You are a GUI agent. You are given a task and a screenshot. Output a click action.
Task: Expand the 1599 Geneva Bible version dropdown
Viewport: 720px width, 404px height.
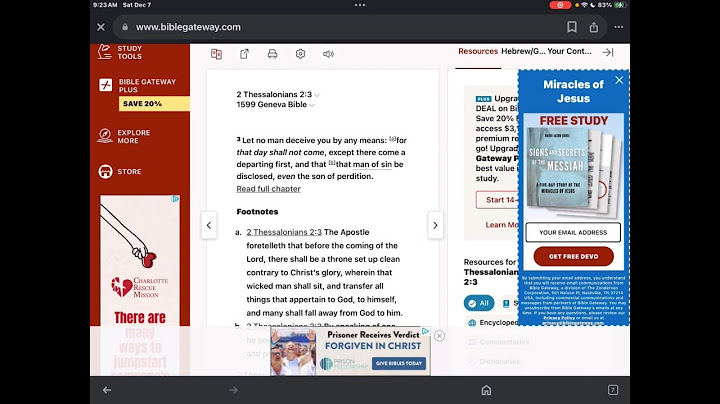(x=276, y=105)
